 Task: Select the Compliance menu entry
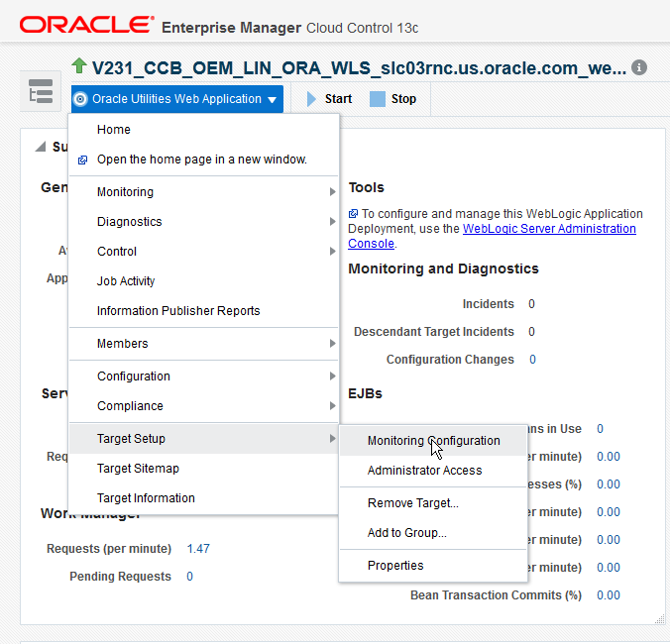point(203,405)
